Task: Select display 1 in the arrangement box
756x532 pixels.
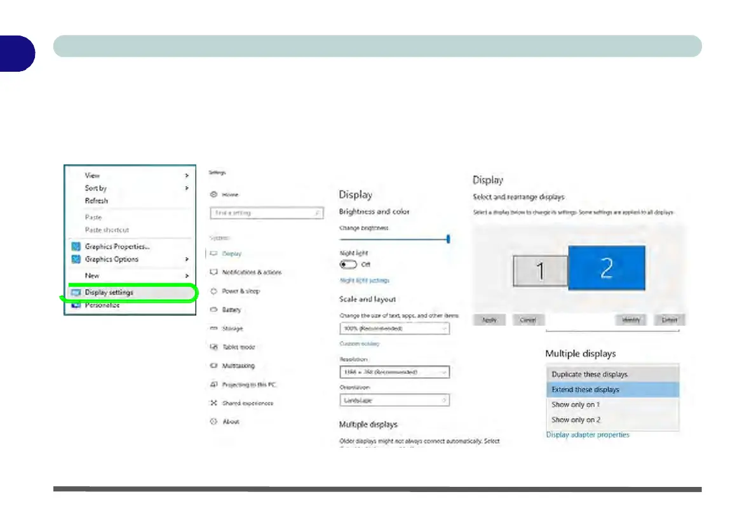Action: click(x=541, y=271)
